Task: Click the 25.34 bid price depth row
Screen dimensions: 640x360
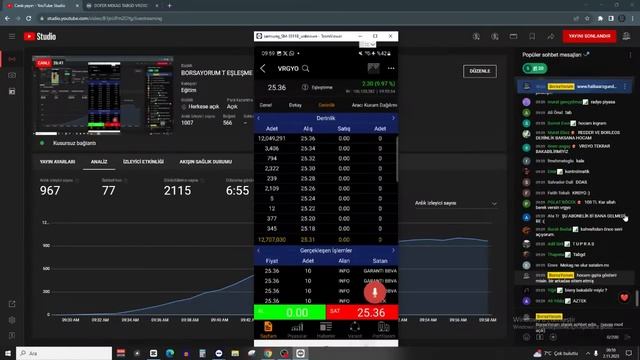Action: coord(325,149)
